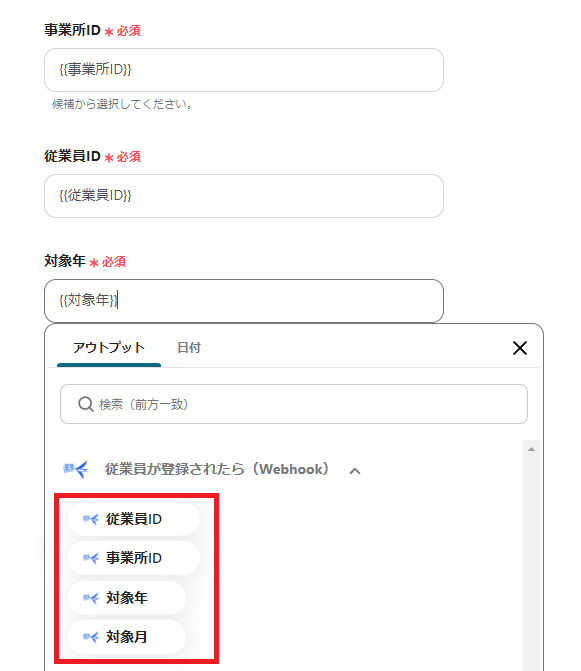Select the 対象月 output chip

click(127, 637)
